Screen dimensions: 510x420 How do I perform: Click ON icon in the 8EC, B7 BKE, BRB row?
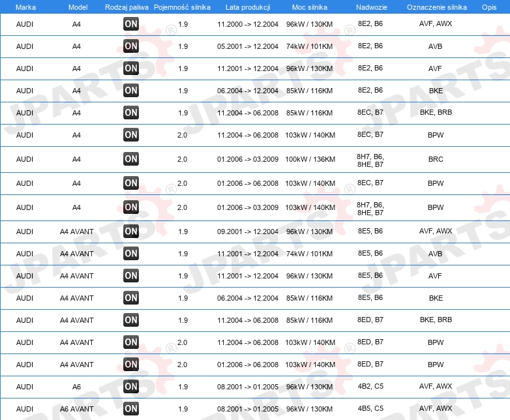tap(131, 113)
